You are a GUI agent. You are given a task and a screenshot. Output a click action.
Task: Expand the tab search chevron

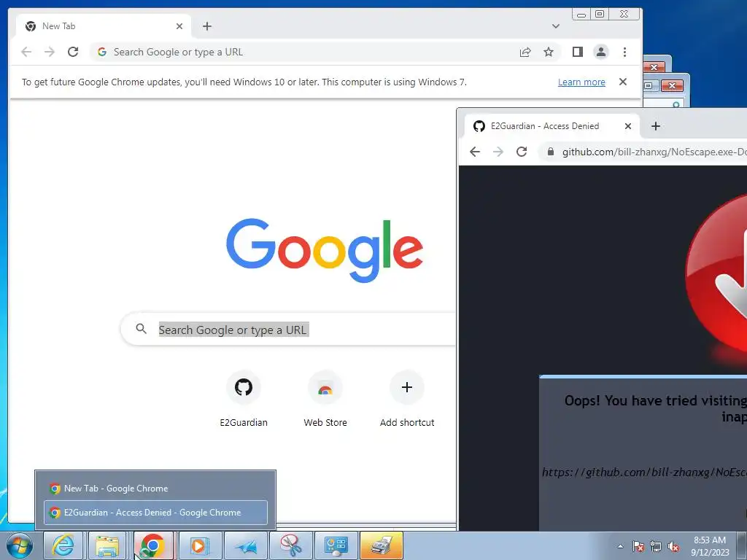click(555, 26)
